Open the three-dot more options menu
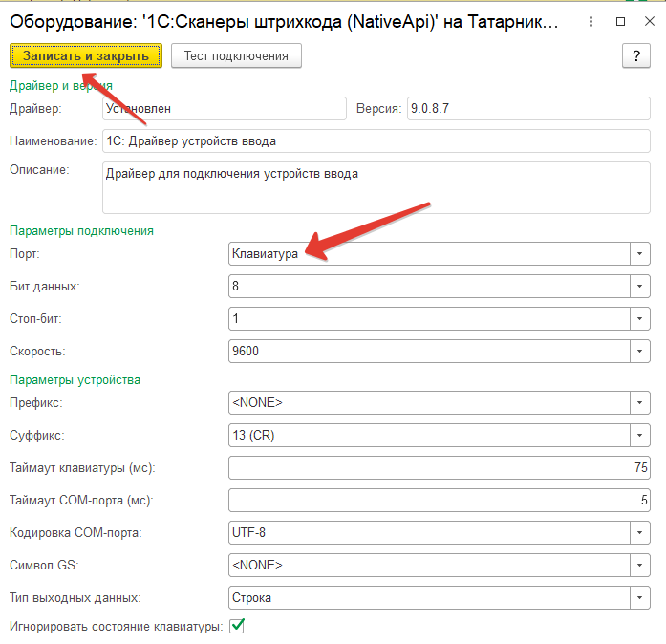Viewport: 666px width, 644px height. tap(591, 21)
